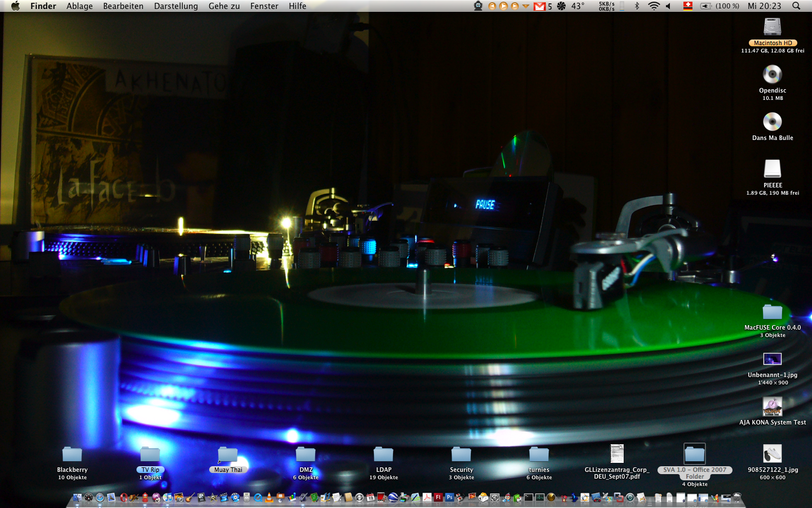Click the volume speaker icon
Viewport: 812px width, 508px height.
(669, 6)
